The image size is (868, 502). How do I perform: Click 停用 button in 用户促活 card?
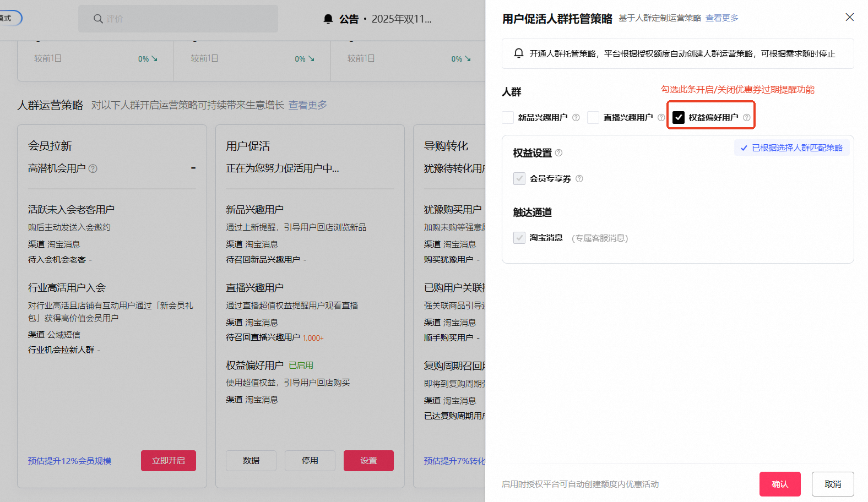[310, 461]
